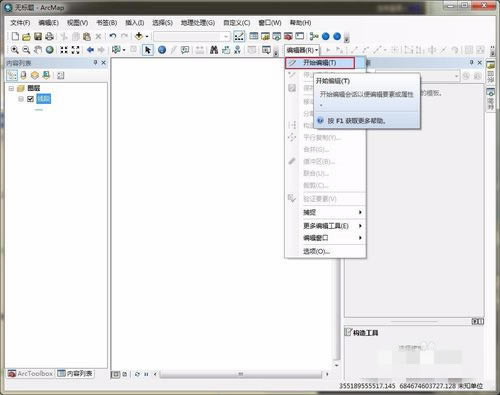This screenshot has height=395, width=500.
Task: Open the Table of Contents window icon
Action: tap(254, 36)
